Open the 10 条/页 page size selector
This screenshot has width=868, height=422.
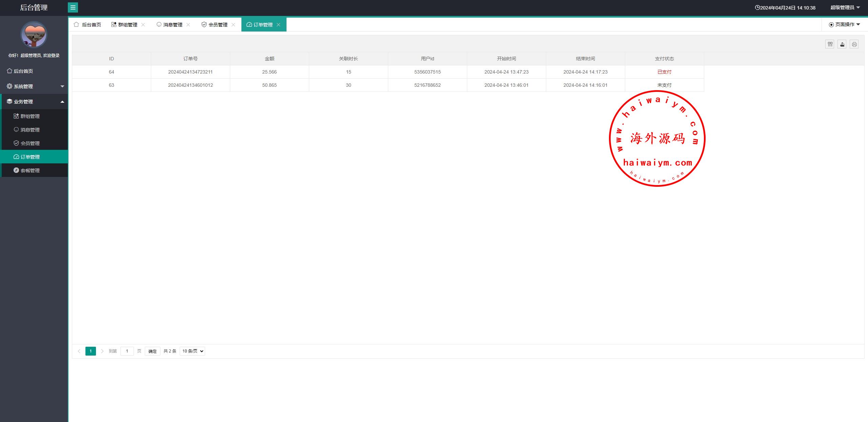[x=192, y=351]
